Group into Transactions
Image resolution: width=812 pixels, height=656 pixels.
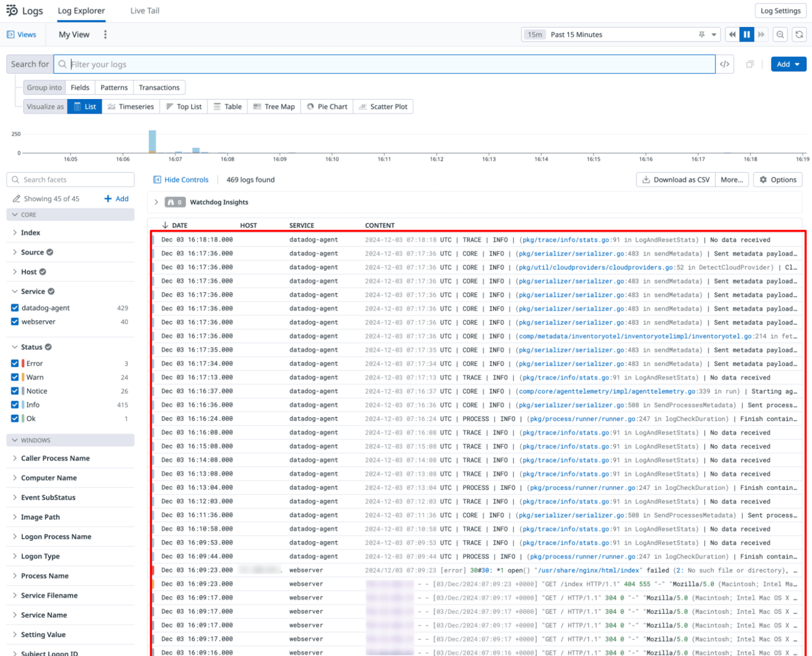pyautogui.click(x=159, y=87)
